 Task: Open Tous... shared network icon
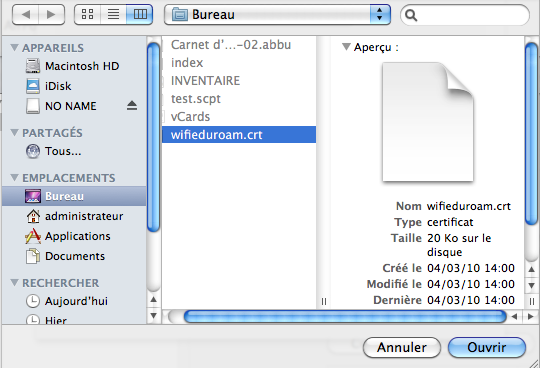click(33, 151)
